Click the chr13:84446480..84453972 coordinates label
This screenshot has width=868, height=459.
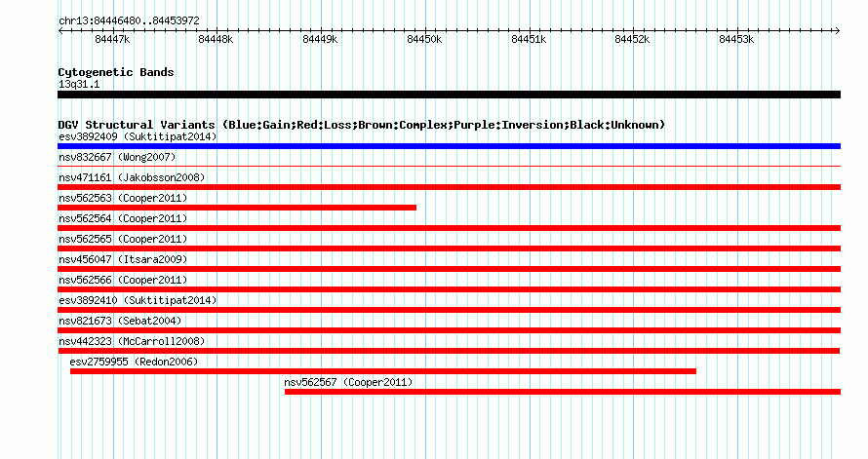[129, 20]
